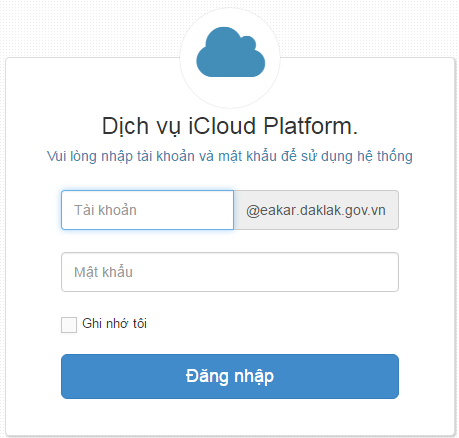Click the blue cloud logo icon
The width and height of the screenshot is (459, 438).
[230, 52]
